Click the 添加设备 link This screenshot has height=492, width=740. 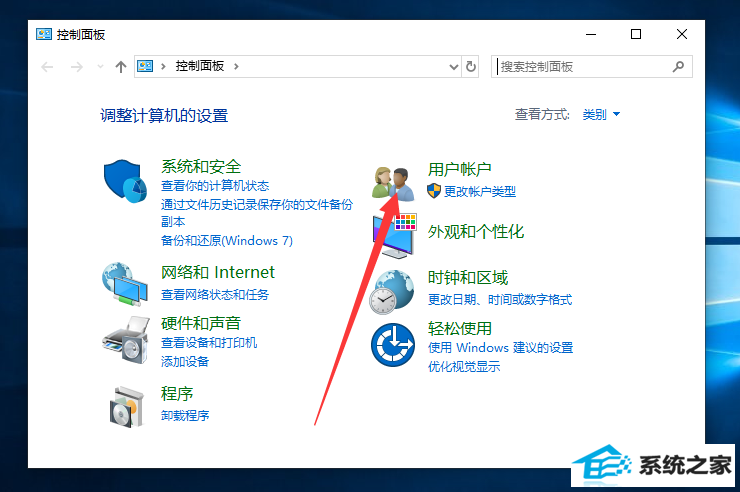pos(185,362)
